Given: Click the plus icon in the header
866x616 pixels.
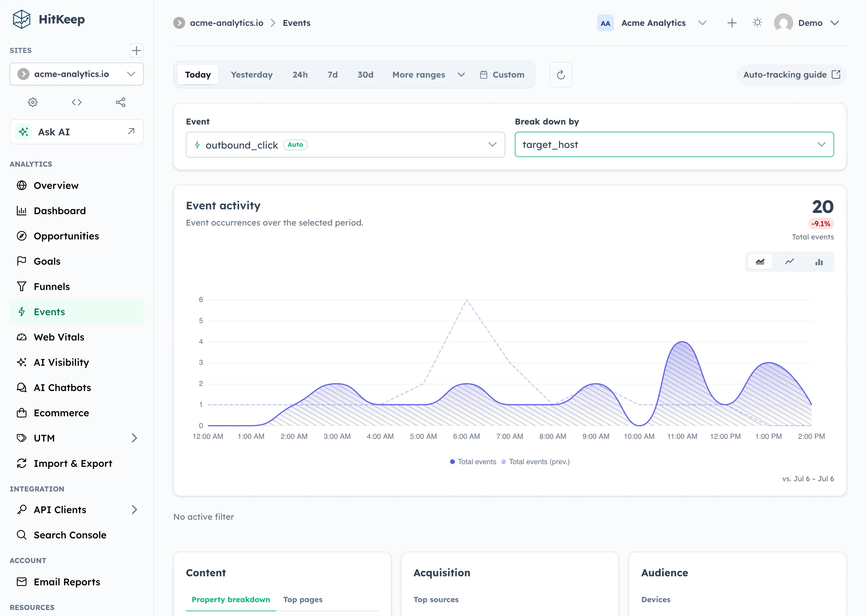Looking at the screenshot, I should pyautogui.click(x=732, y=23).
